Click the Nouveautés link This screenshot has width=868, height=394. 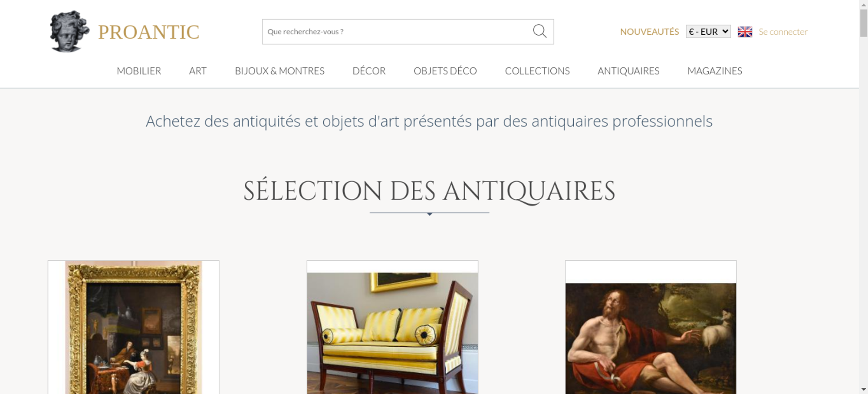pyautogui.click(x=649, y=32)
